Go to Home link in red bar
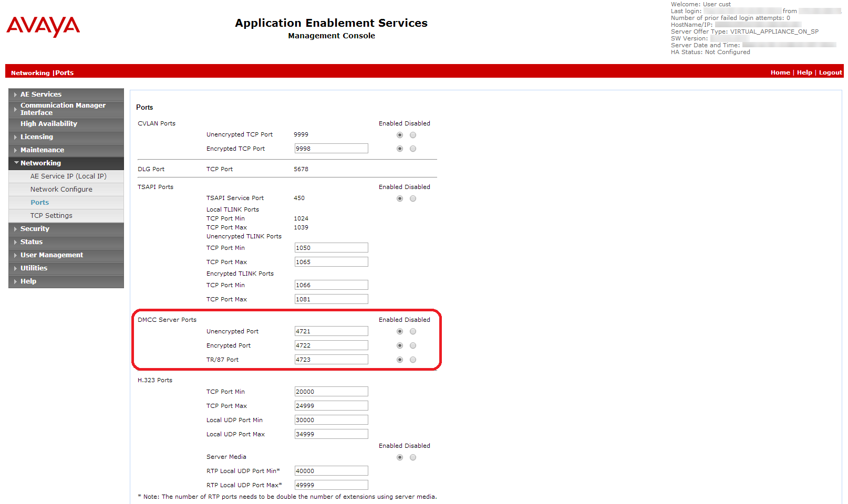 coord(780,72)
